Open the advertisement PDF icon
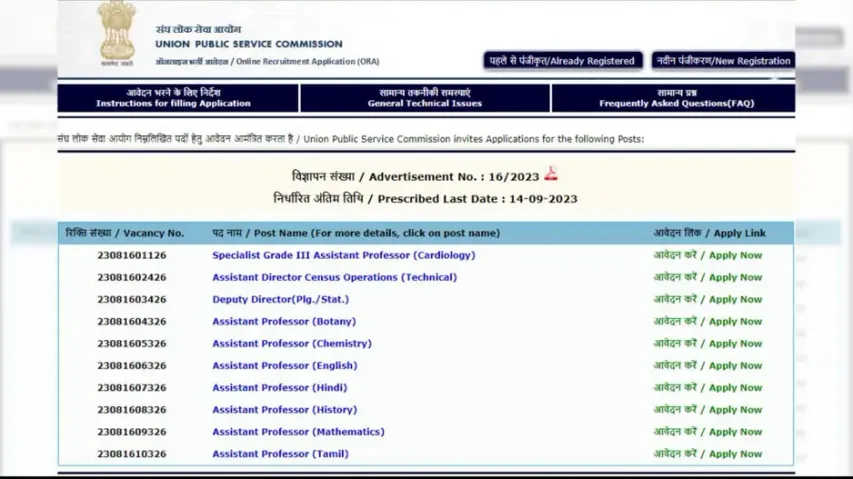Viewport: 853px width, 479px height. click(551, 176)
